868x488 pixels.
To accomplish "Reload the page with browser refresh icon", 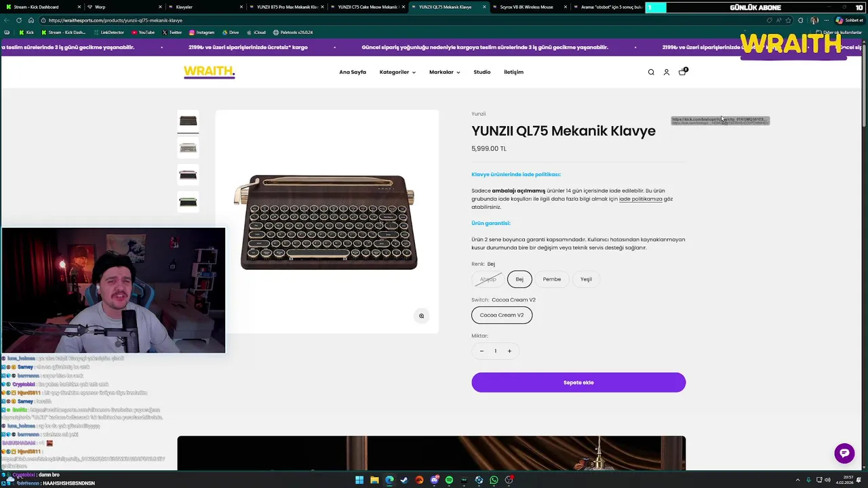I will coord(18,20).
